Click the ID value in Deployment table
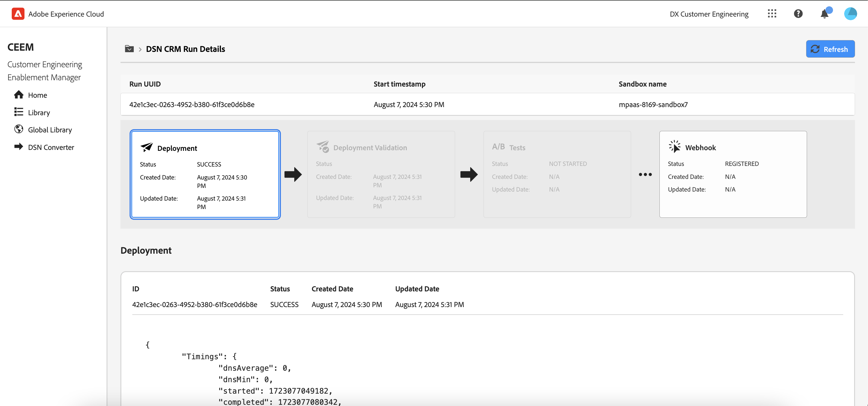 (x=194, y=304)
